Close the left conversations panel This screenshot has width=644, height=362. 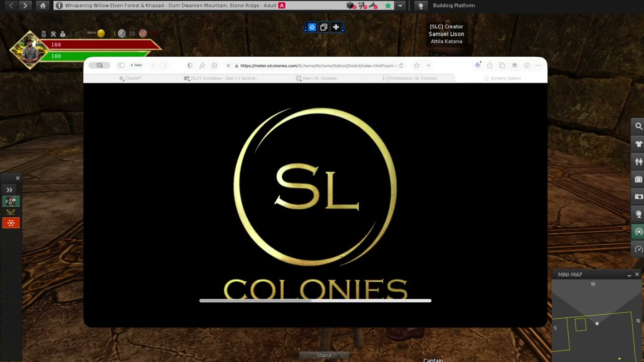tap(18, 178)
